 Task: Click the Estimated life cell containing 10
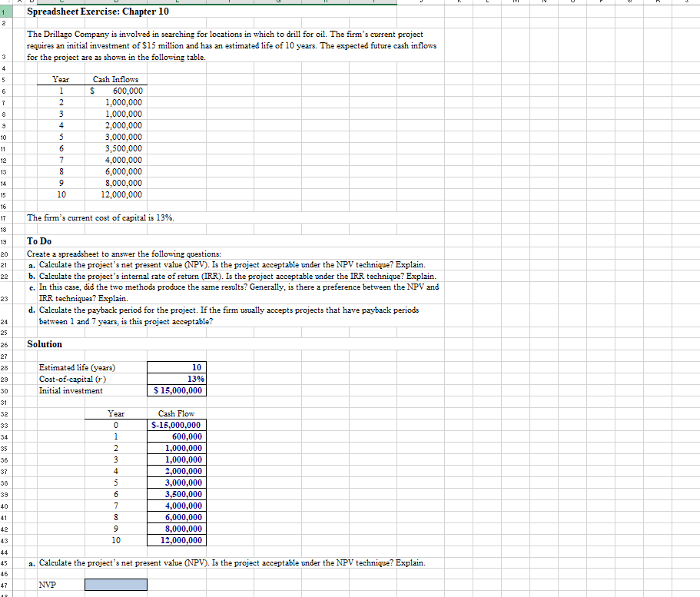[x=175, y=367]
